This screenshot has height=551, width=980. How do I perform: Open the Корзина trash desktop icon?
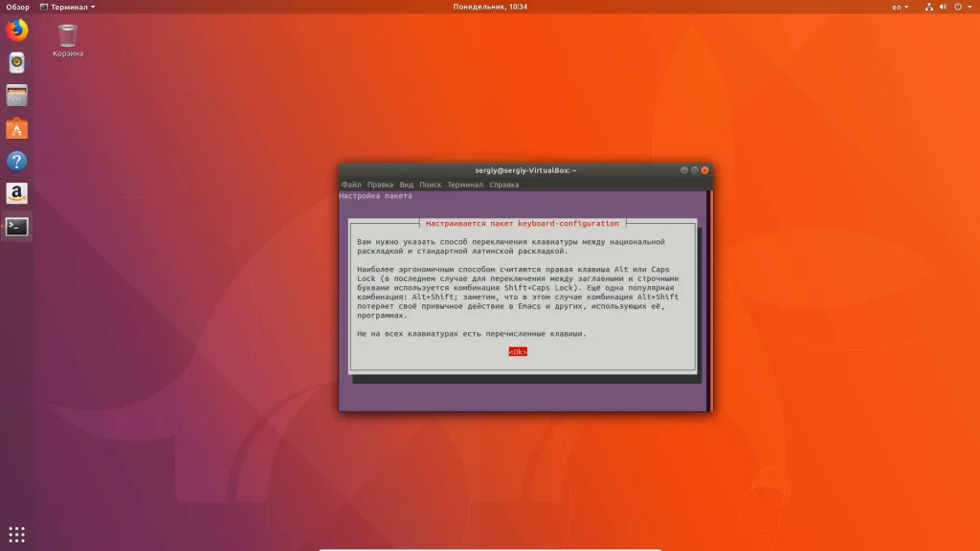pos(68,40)
